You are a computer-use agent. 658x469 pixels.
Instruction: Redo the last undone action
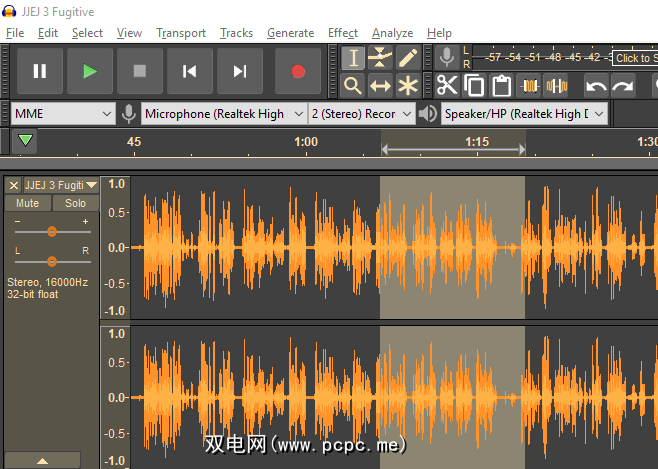(x=623, y=86)
